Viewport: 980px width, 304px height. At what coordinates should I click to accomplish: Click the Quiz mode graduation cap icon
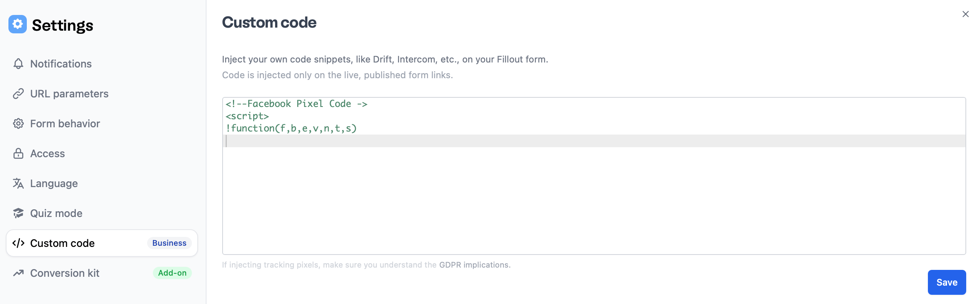click(18, 213)
